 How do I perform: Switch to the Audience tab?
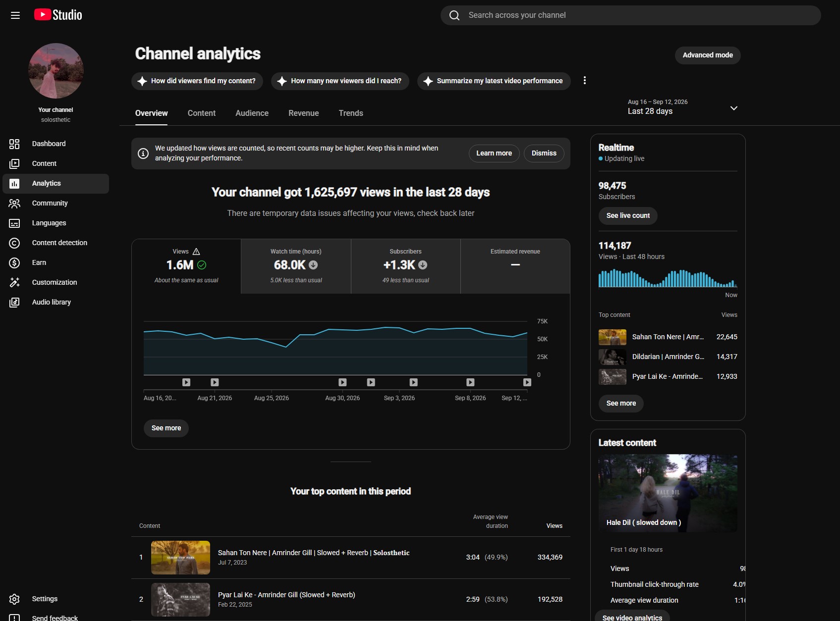252,113
